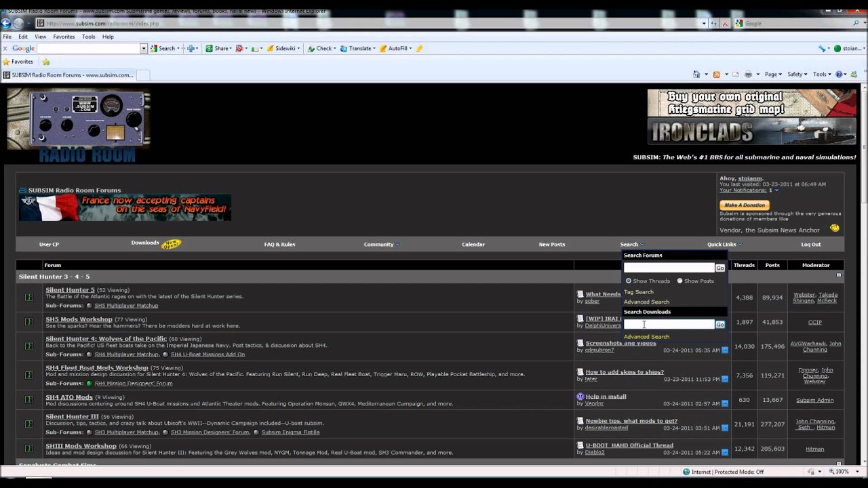
Task: Click the browser Back arrow button
Action: pyautogui.click(x=6, y=23)
